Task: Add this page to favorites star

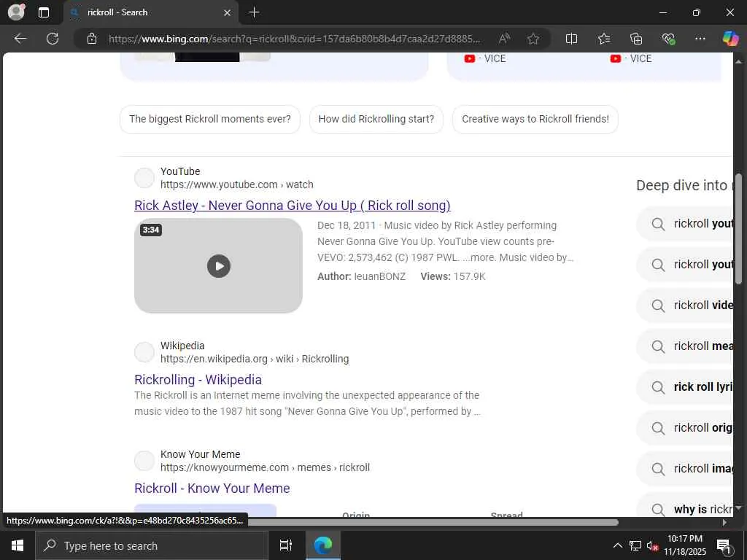Action: coord(533,39)
